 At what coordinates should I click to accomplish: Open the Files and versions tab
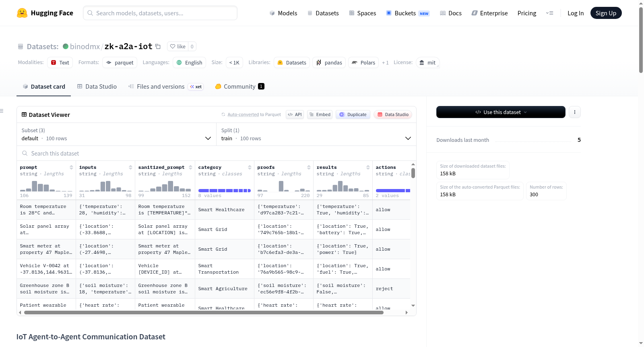tap(165, 87)
